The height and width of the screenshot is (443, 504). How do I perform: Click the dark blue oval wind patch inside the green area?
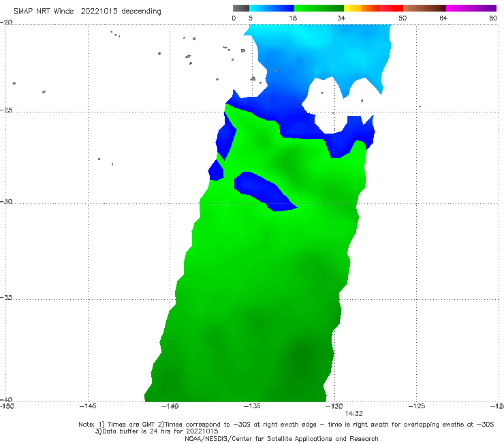(264, 190)
